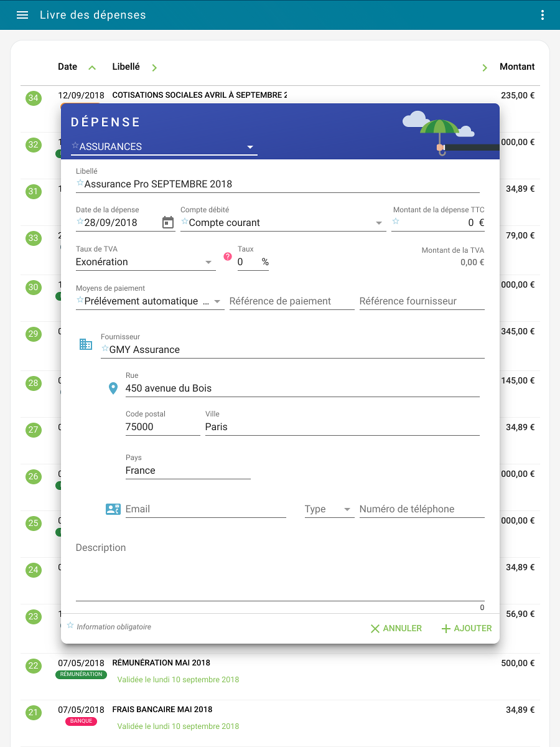Click the AJOUTER button
Image resolution: width=560 pixels, height=747 pixels.
pyautogui.click(x=466, y=629)
